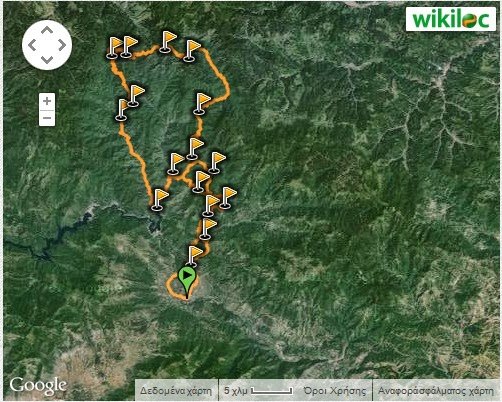The image size is (502, 402).
Task: Select the waypoint flag nearest the start marker
Action: (x=194, y=257)
